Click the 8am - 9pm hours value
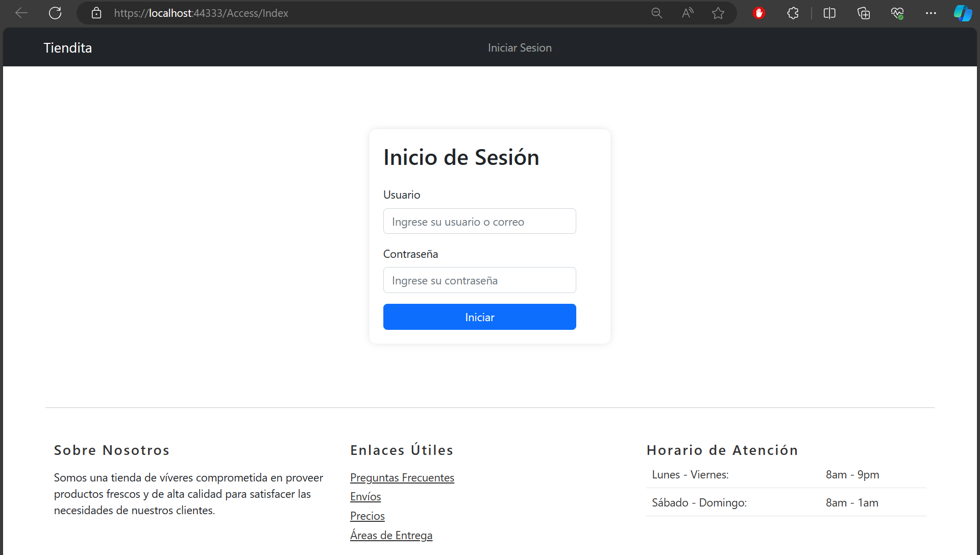Screen dimensions: 980x555 (852, 475)
